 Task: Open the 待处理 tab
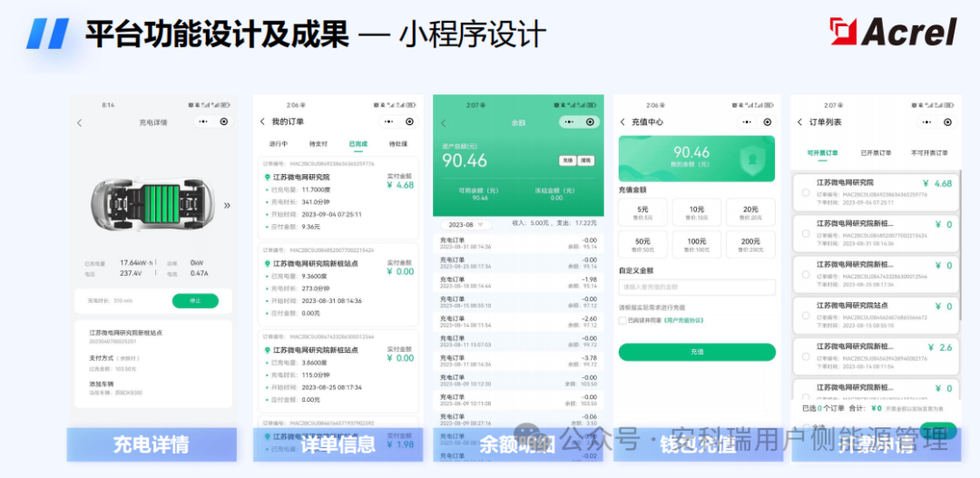click(x=398, y=143)
